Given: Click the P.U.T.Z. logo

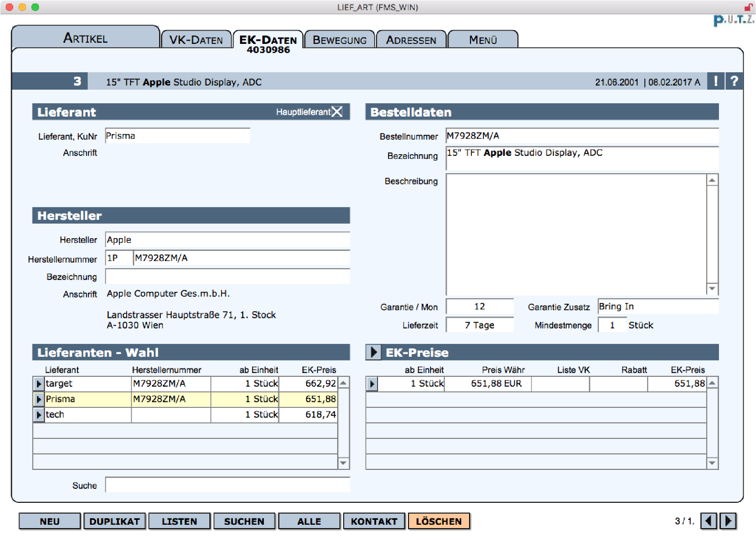Looking at the screenshot, I should 734,20.
